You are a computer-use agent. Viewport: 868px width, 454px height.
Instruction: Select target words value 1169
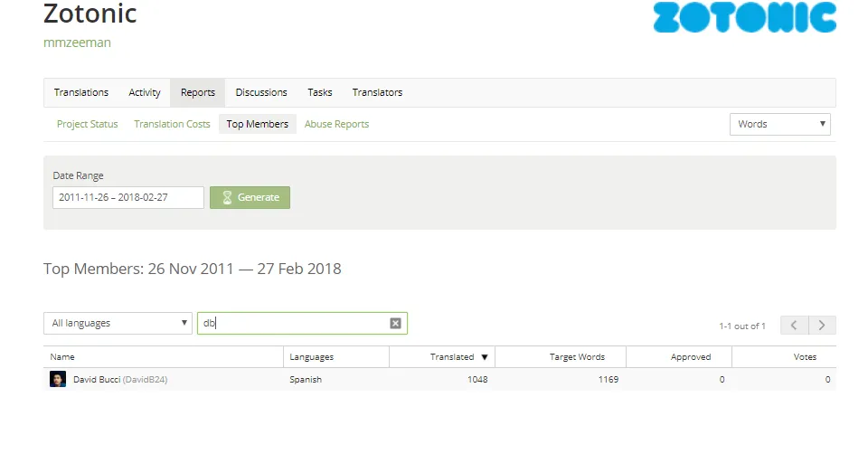(609, 379)
